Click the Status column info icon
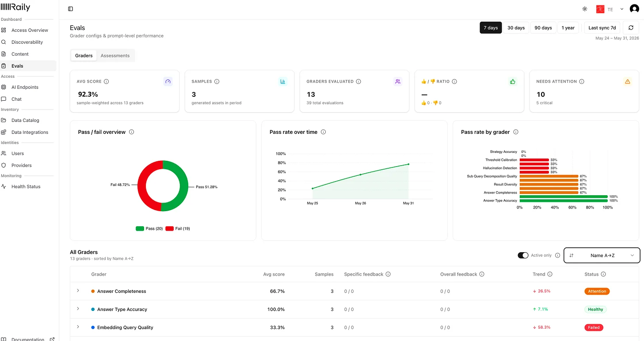644x341 pixels. [x=603, y=274]
